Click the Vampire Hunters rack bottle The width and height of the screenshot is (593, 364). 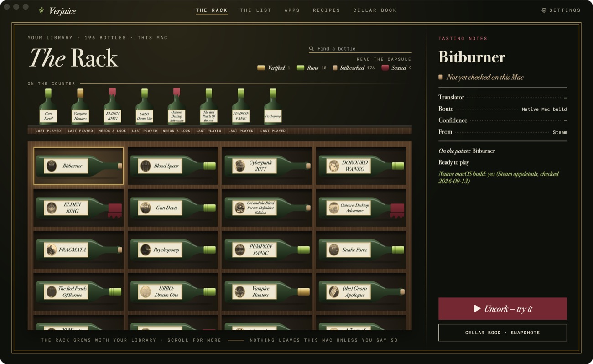tap(267, 292)
